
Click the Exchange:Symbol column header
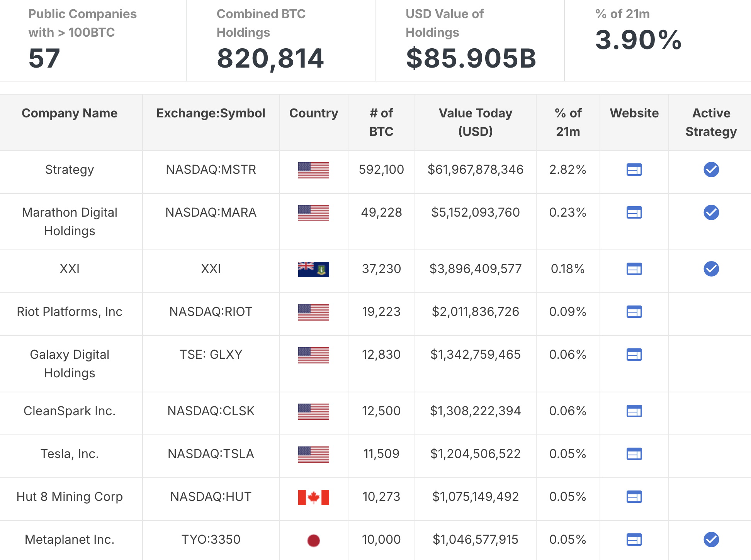pos(211,113)
